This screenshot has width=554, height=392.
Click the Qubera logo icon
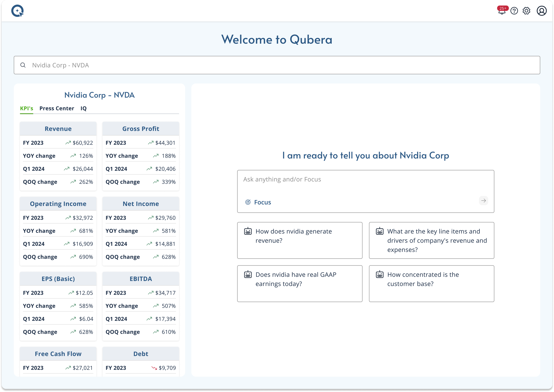click(17, 11)
